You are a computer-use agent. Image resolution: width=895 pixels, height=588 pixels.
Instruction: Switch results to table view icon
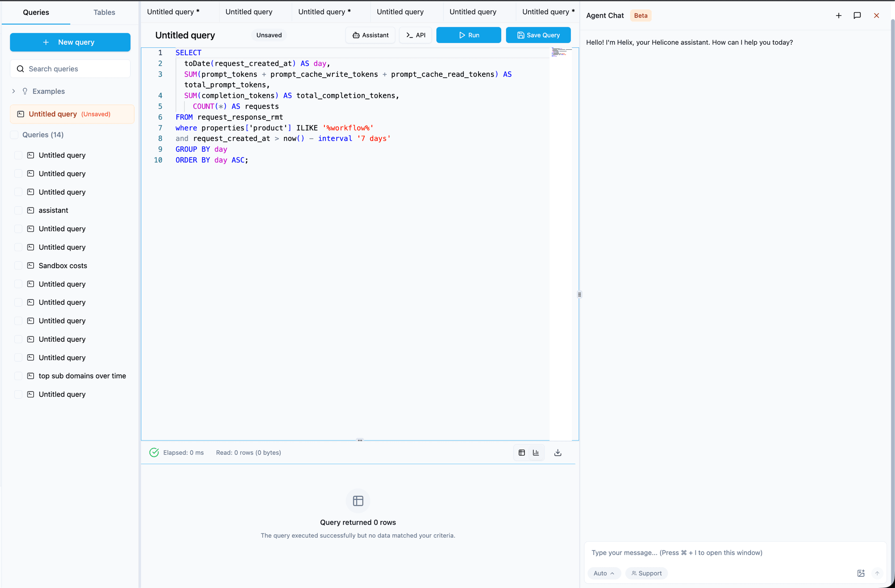pyautogui.click(x=522, y=452)
